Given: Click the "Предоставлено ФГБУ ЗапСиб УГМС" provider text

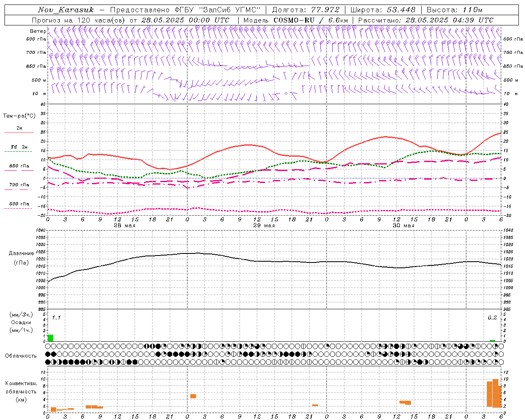Looking at the screenshot, I should (x=185, y=10).
